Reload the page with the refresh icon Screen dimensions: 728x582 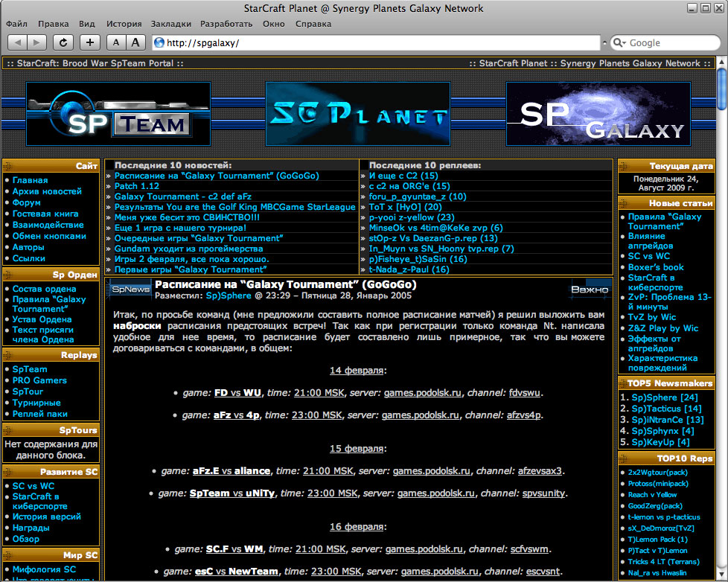[63, 42]
